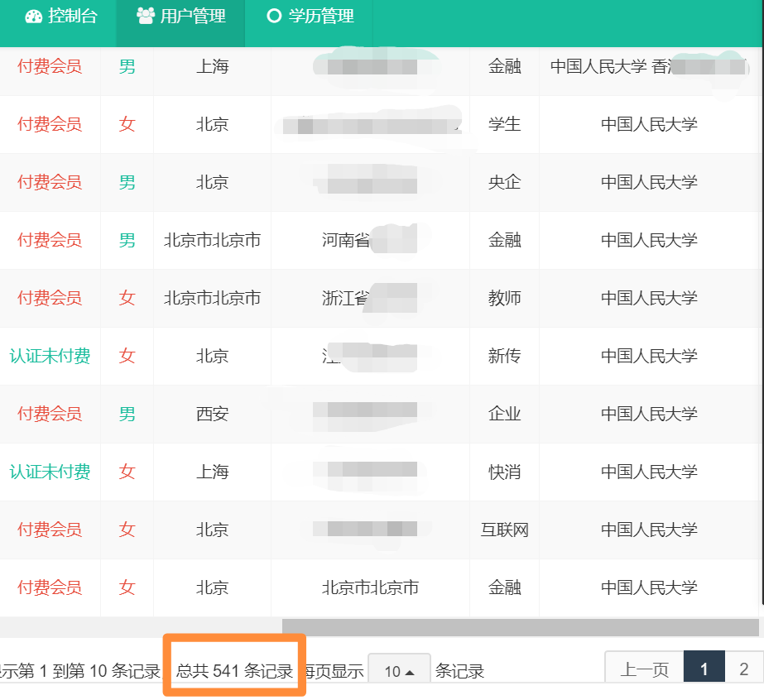Click 浙江省 hometown cell
Image resolution: width=764 pixels, height=700 pixels.
point(345,298)
